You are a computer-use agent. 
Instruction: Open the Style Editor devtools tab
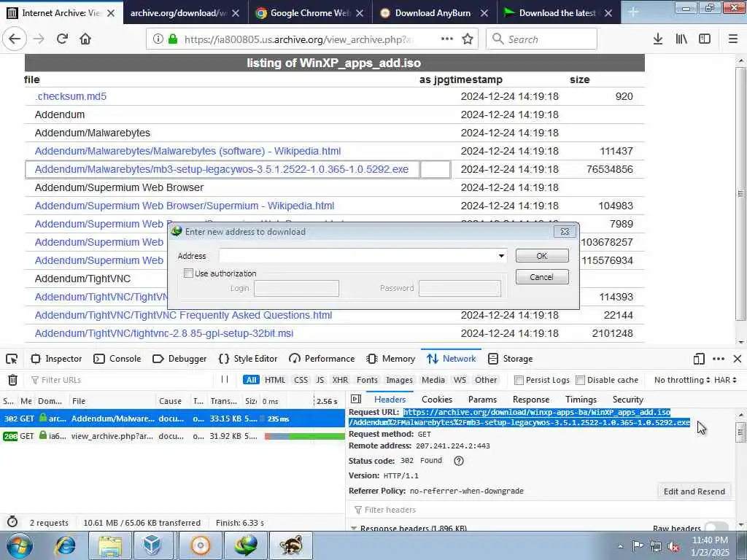[247, 359]
